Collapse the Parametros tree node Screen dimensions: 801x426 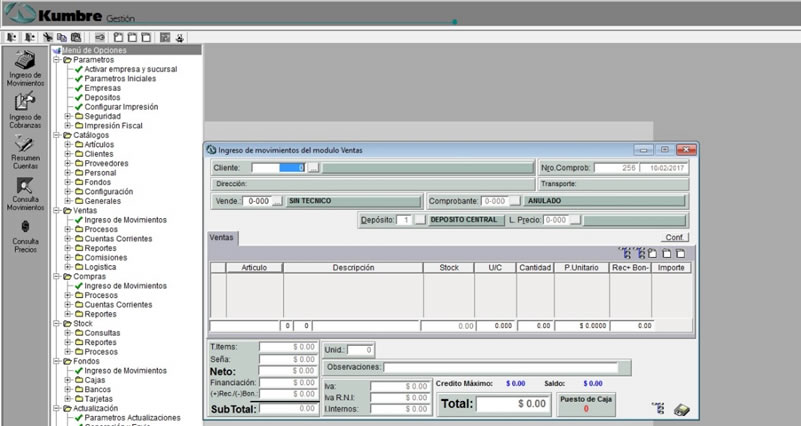click(57, 60)
